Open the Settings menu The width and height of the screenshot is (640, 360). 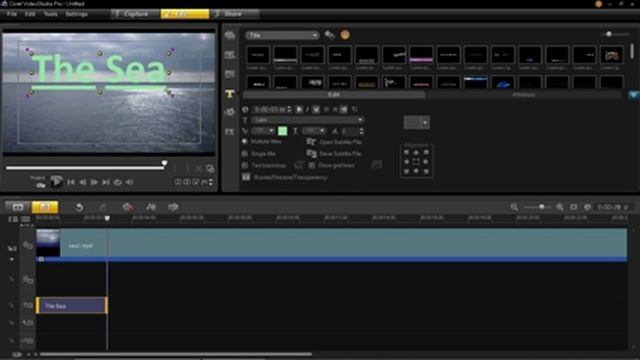point(76,14)
